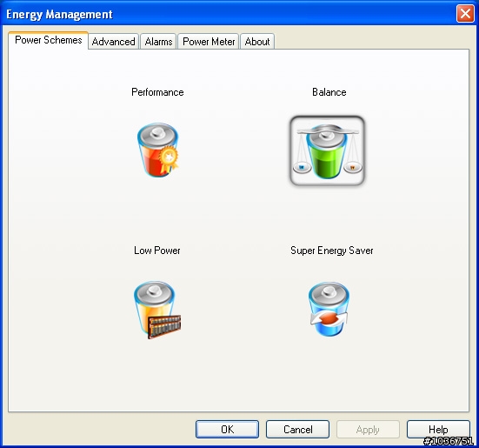Go to the Alarms tab
This screenshot has width=479, height=448.
pos(158,42)
